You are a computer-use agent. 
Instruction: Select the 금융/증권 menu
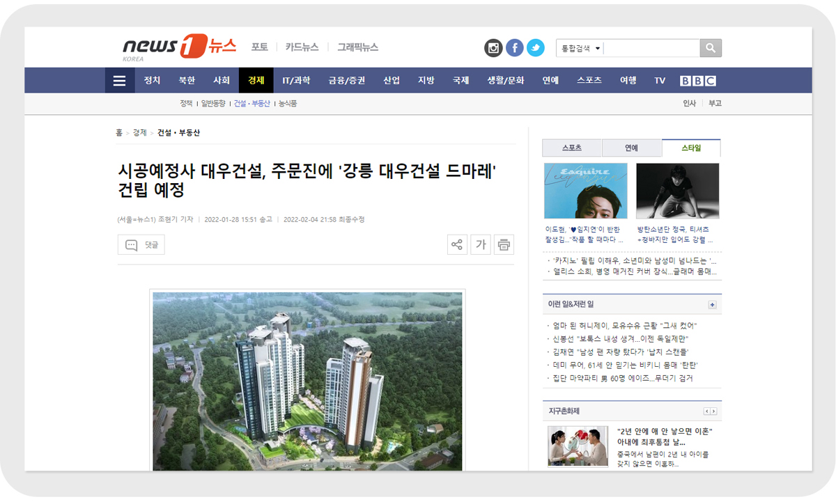347,81
